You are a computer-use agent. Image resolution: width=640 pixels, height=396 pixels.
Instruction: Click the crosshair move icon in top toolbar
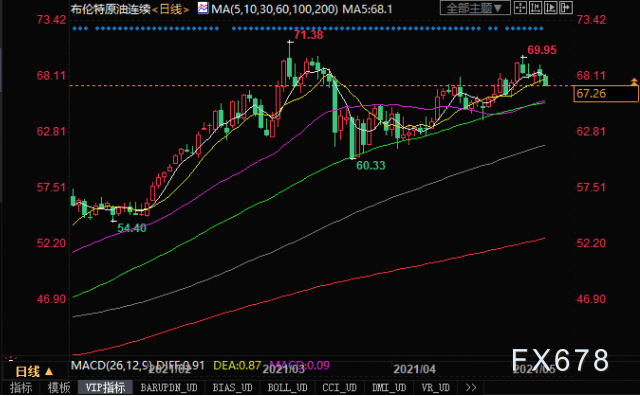point(520,8)
